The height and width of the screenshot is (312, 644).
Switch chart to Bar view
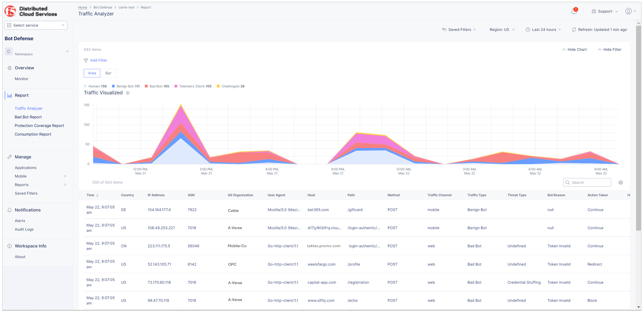coord(108,73)
